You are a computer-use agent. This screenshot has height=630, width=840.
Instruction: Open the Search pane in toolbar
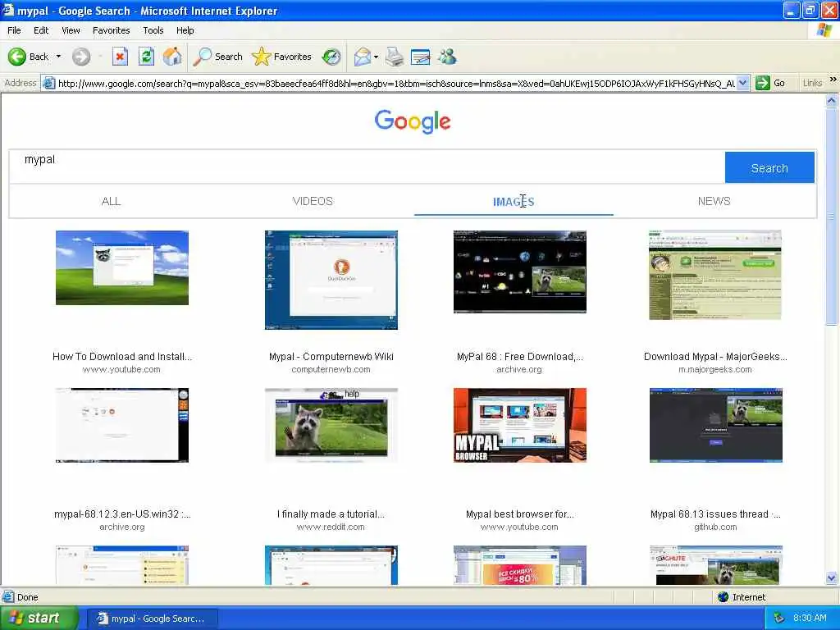[x=217, y=57]
